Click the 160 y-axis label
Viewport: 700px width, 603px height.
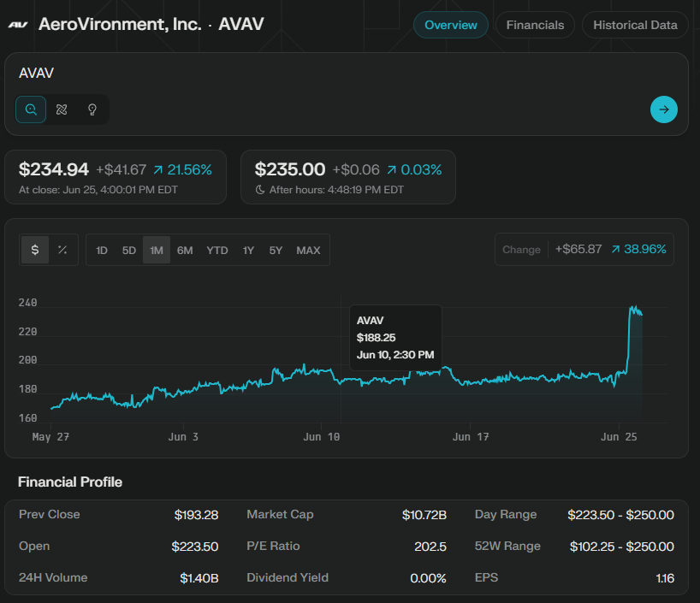click(27, 417)
